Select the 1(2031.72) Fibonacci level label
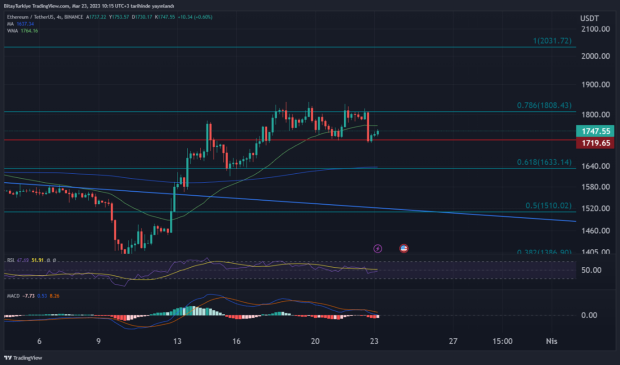Screen dimensions: 620x365 pos(552,41)
